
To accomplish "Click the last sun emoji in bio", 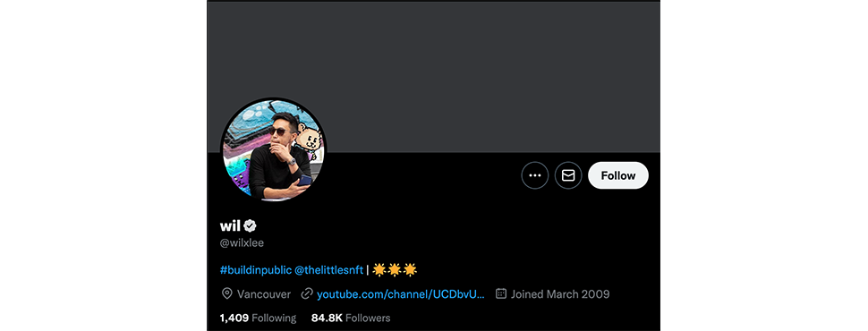I will (x=410, y=270).
